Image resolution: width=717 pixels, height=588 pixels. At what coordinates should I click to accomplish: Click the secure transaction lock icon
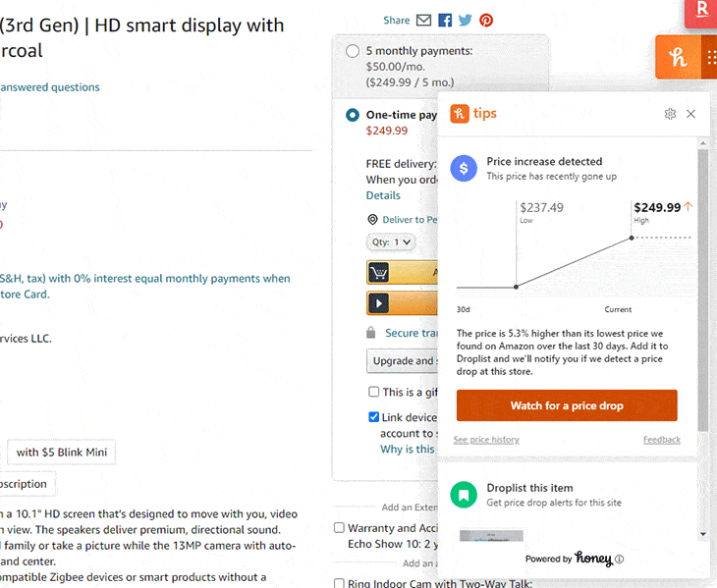point(371,333)
